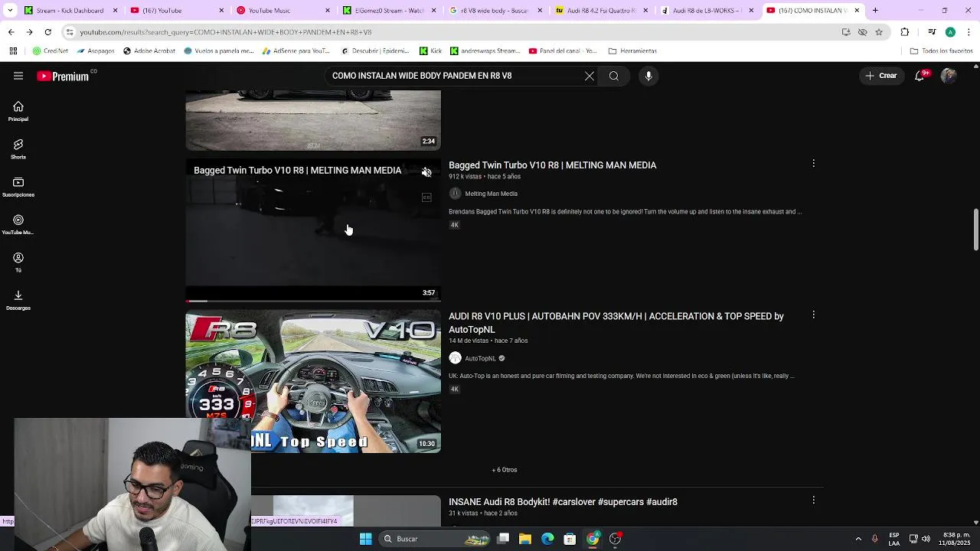Open YouTube notifications bell
The height and width of the screenshot is (551, 980).
[920, 76]
